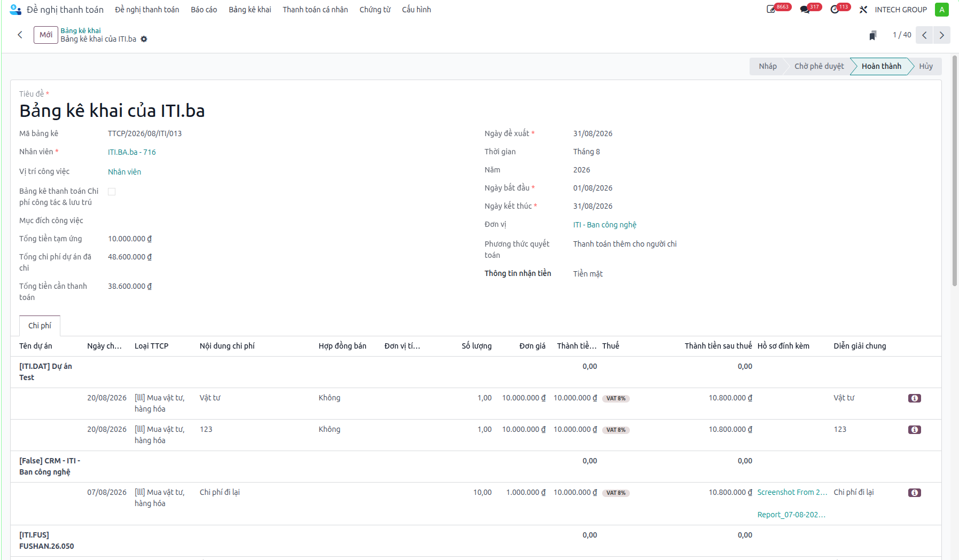Click the Mới button

tap(46, 35)
